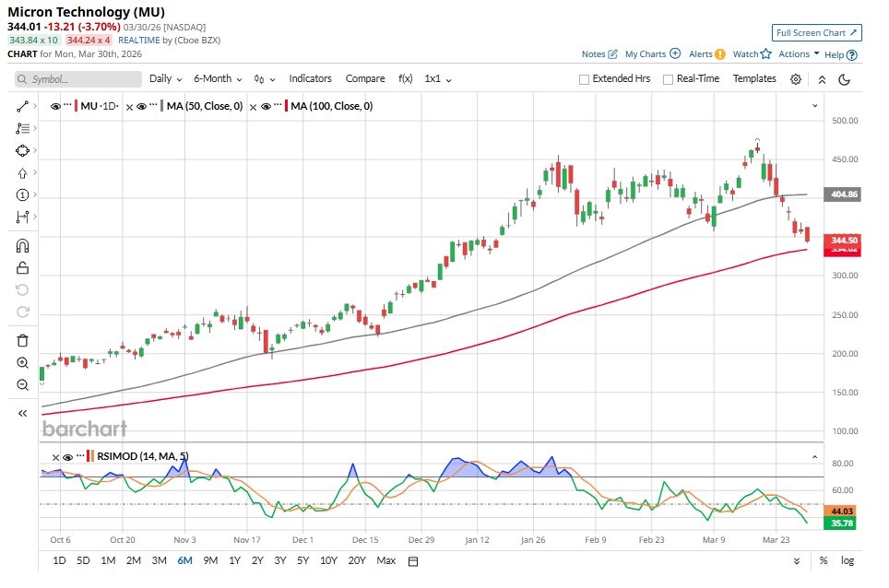Image resolution: width=889 pixels, height=588 pixels.
Task: Open chart settings gear icon
Action: pos(796,79)
